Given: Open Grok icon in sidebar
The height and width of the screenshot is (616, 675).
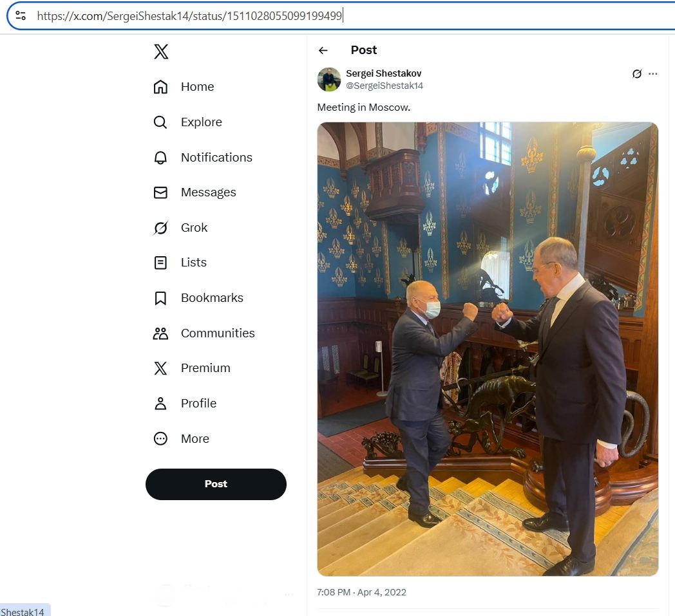Looking at the screenshot, I should tap(160, 228).
